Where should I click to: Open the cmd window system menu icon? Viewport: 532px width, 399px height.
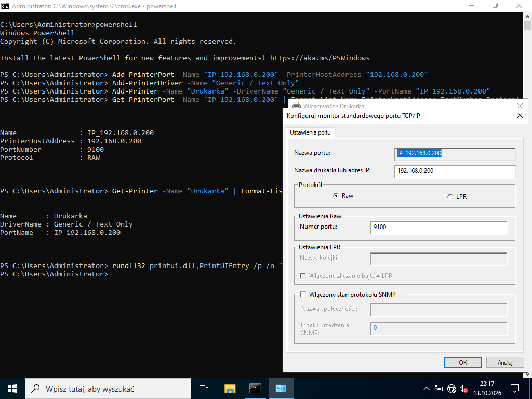pos(5,6)
